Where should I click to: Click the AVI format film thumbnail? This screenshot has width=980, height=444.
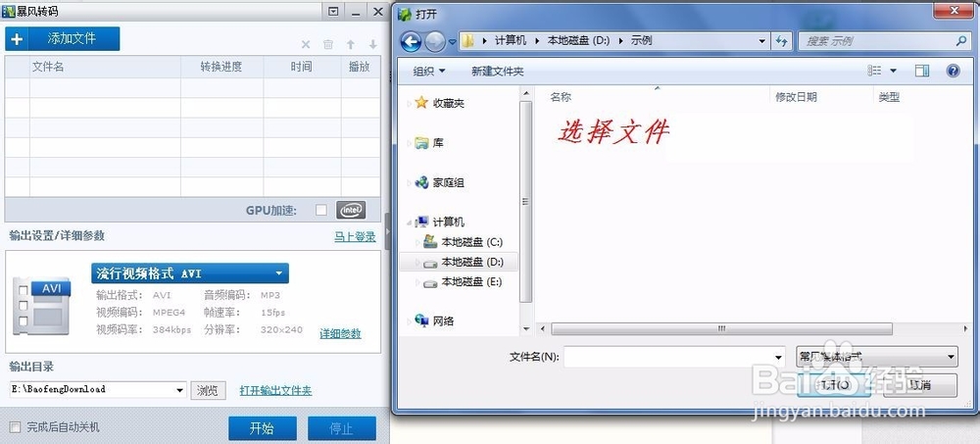(41, 306)
